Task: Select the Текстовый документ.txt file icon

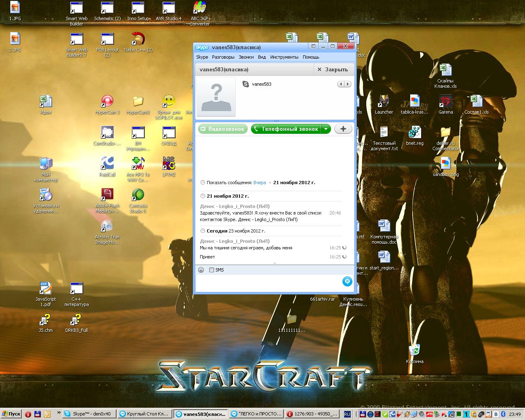Action: [x=384, y=139]
